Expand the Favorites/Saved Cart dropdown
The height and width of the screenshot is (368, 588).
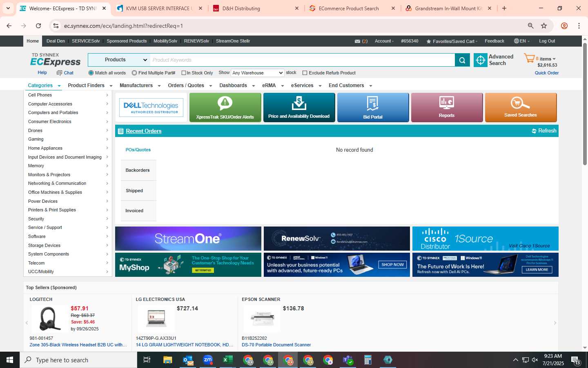[452, 41]
